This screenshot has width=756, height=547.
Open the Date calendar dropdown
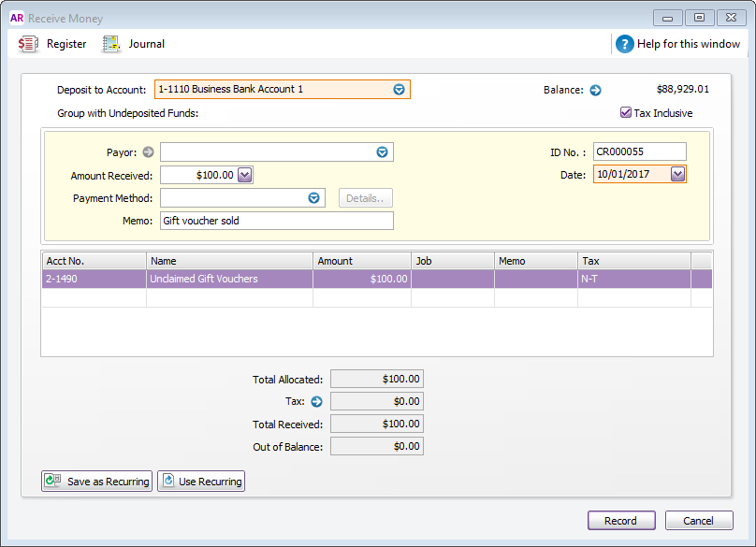pos(677,175)
